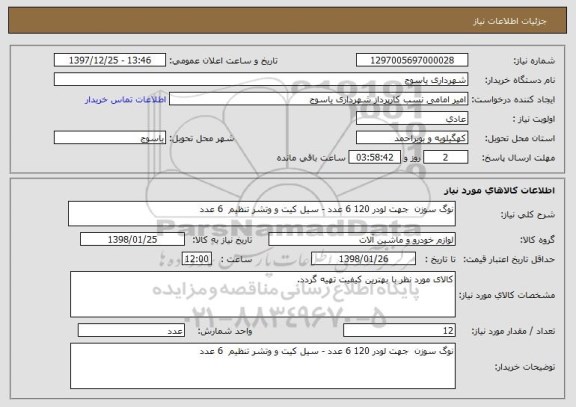Image resolution: width=576 pixels, height=407 pixels.
Task: Select the label تاریخ نیاز به کالا
Action: point(222,240)
